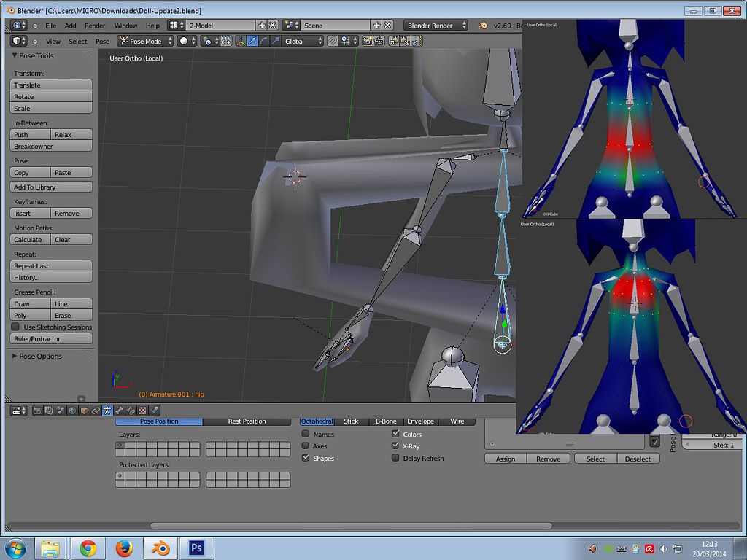Select Scale manipulator icon
Viewport: 747px width, 560px height.
click(x=275, y=41)
